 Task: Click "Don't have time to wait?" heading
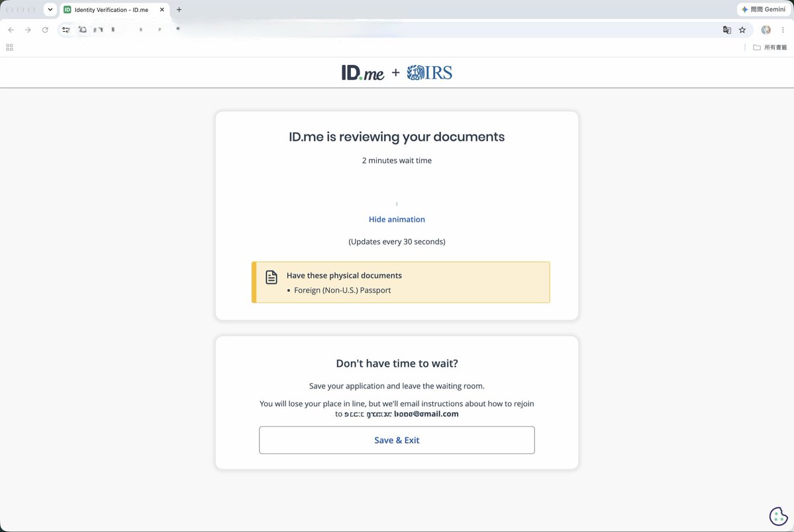pyautogui.click(x=397, y=363)
